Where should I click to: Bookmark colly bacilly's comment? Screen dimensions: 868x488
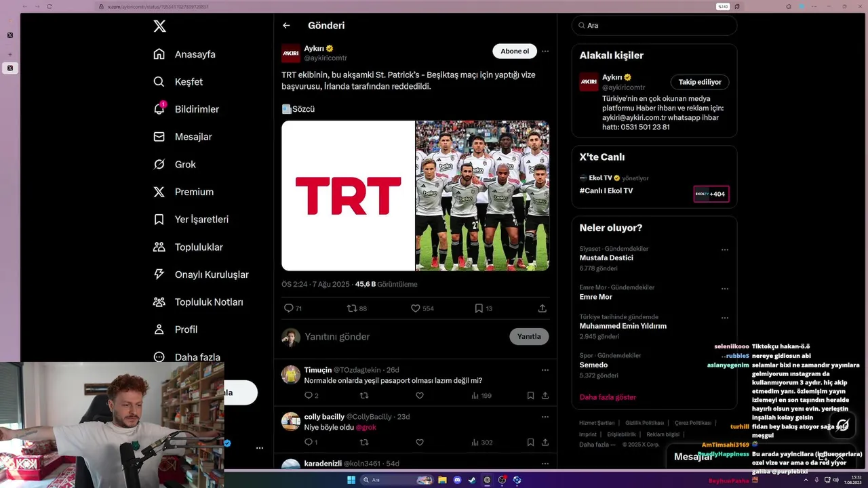click(x=530, y=443)
